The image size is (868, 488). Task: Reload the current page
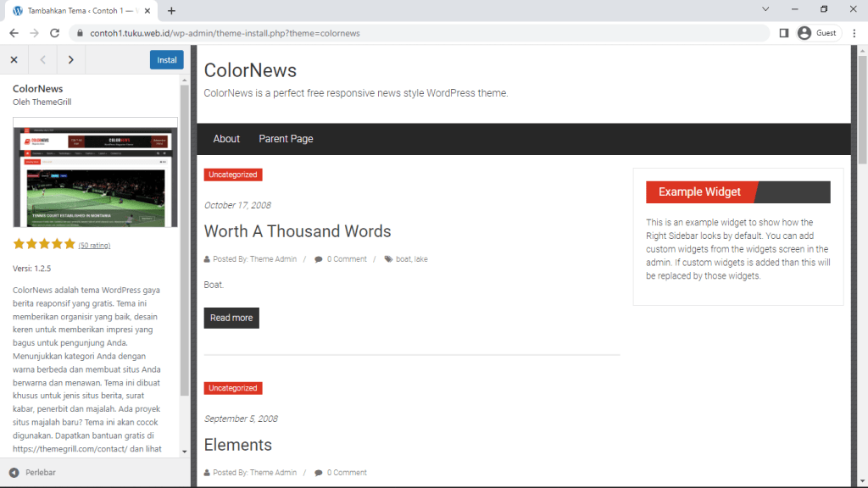pyautogui.click(x=54, y=33)
